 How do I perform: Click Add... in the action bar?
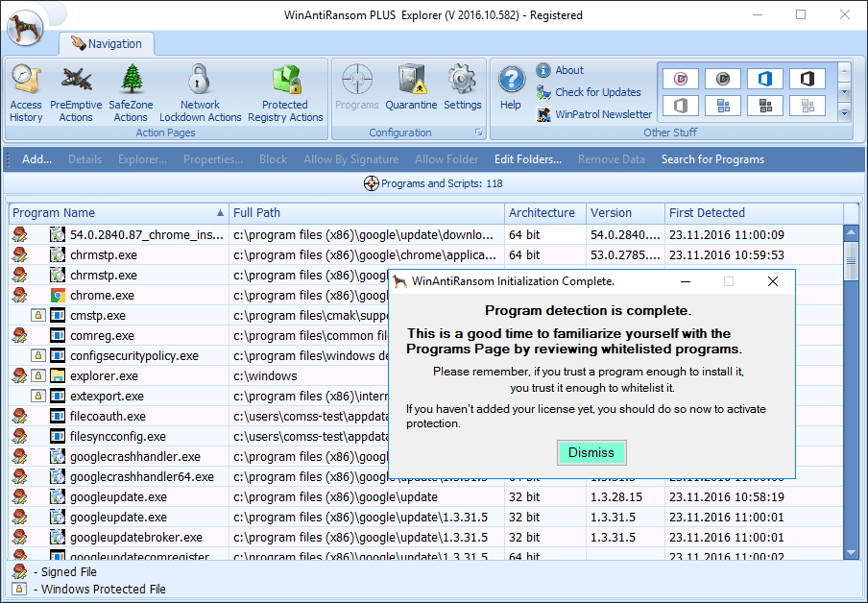click(36, 159)
